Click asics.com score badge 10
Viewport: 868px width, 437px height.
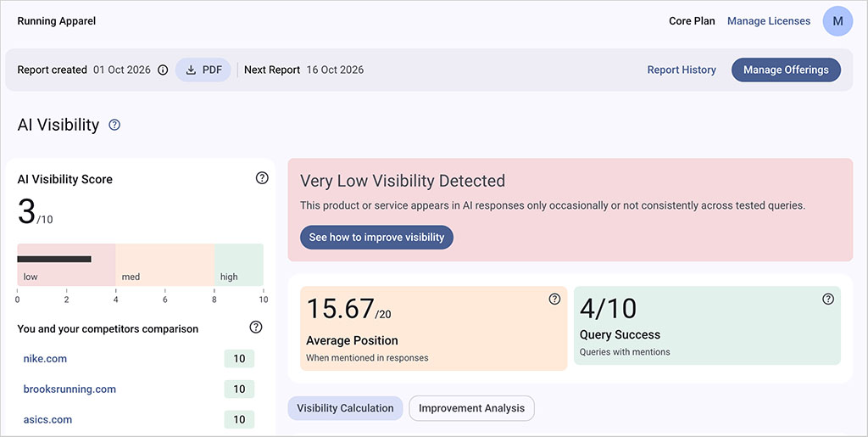click(x=239, y=419)
